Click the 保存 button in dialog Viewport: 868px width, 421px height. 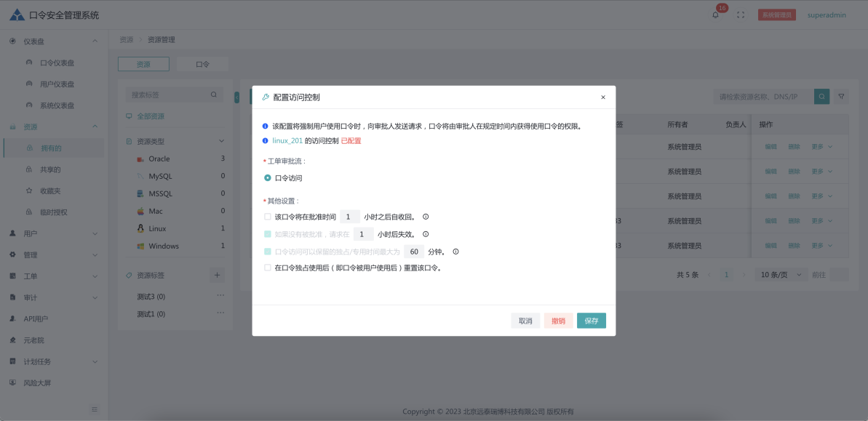[x=591, y=321]
